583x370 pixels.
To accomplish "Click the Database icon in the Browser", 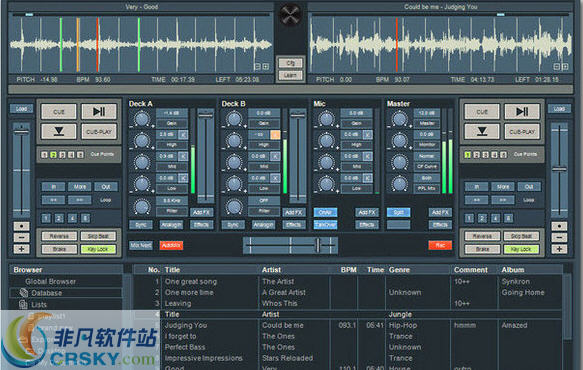I will pyautogui.click(x=24, y=293).
